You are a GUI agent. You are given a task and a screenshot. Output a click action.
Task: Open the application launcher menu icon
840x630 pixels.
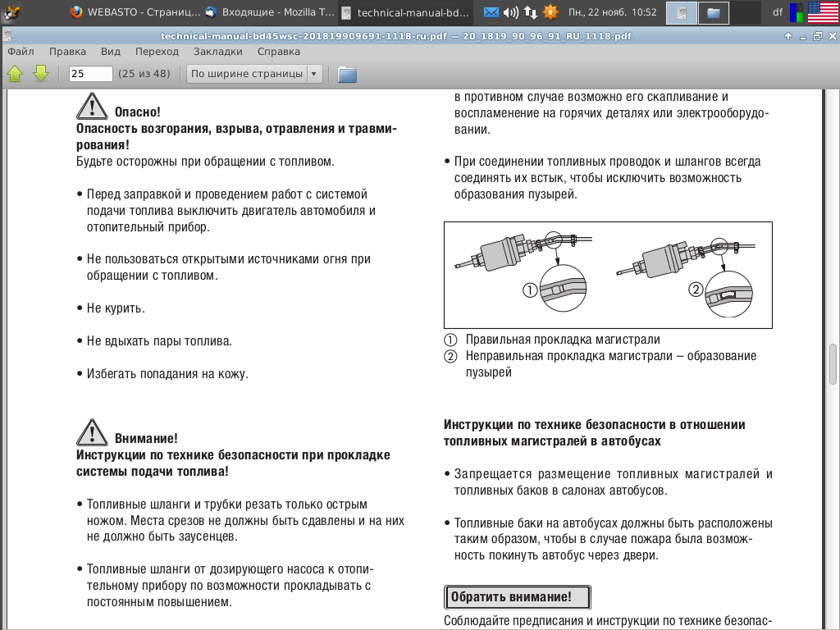pyautogui.click(x=11, y=11)
